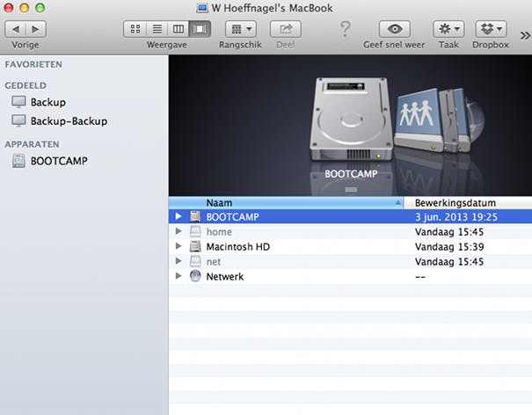Expand the Netwerk row disclosure triangle

(x=179, y=276)
